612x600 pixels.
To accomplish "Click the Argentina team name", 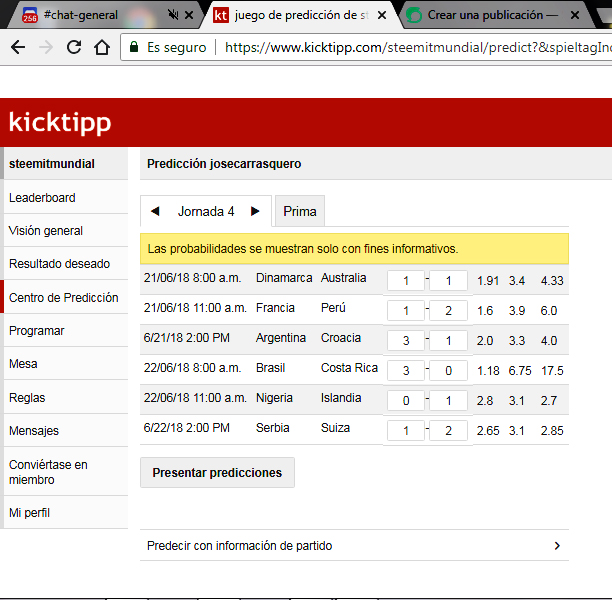I will [x=281, y=338].
